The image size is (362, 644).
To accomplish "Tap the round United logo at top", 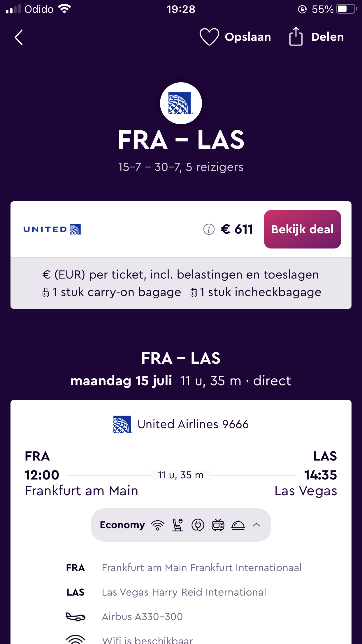I will pos(181,103).
